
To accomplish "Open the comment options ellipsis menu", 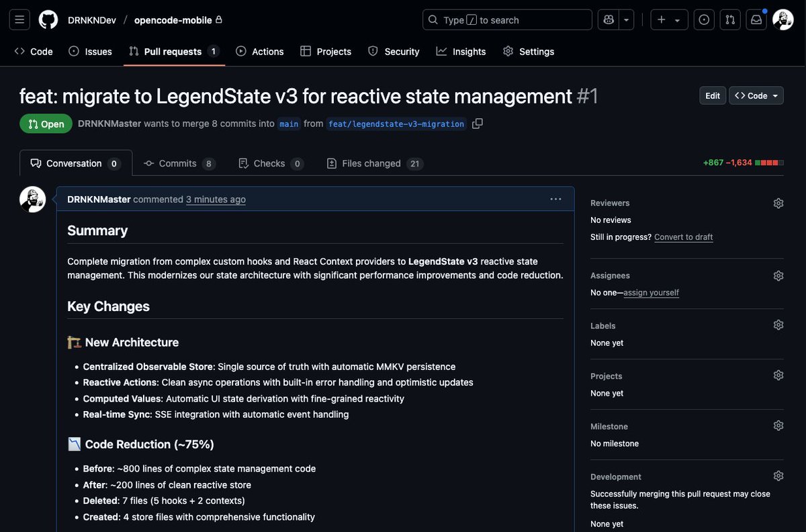I will pyautogui.click(x=555, y=199).
